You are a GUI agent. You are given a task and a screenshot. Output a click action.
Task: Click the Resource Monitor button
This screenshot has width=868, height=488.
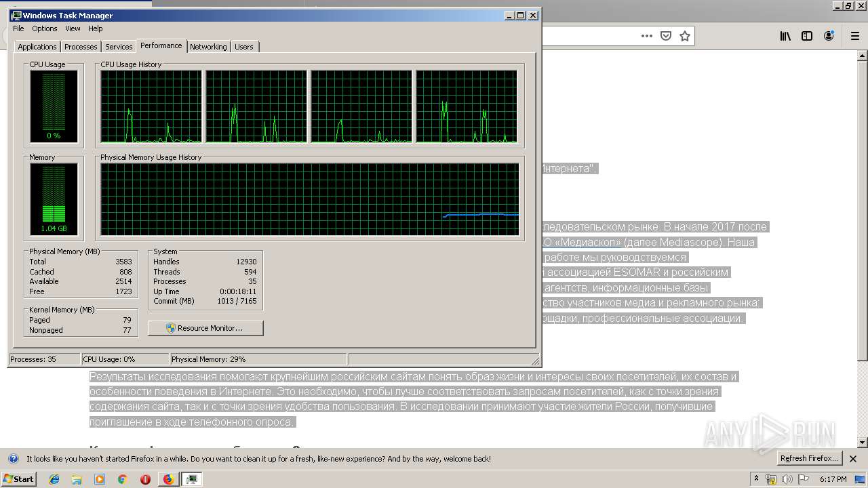[205, 328]
